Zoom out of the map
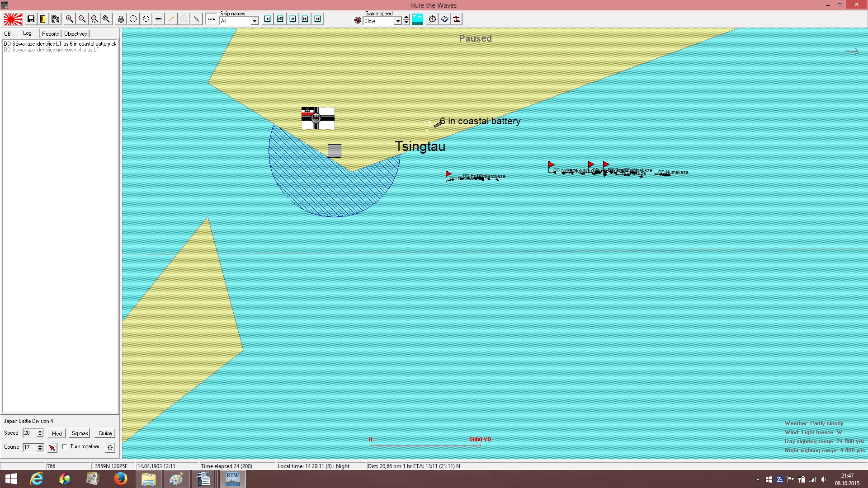Image resolution: width=868 pixels, height=488 pixels. pyautogui.click(x=82, y=19)
